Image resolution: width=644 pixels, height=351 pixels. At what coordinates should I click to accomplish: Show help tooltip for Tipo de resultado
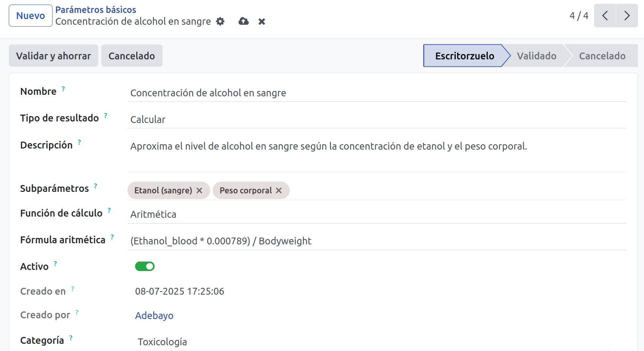pos(105,115)
